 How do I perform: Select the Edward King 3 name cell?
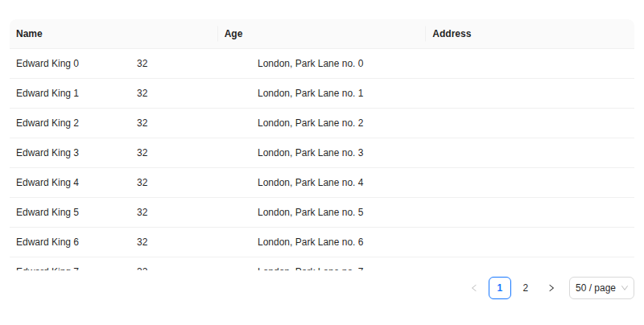click(47, 153)
